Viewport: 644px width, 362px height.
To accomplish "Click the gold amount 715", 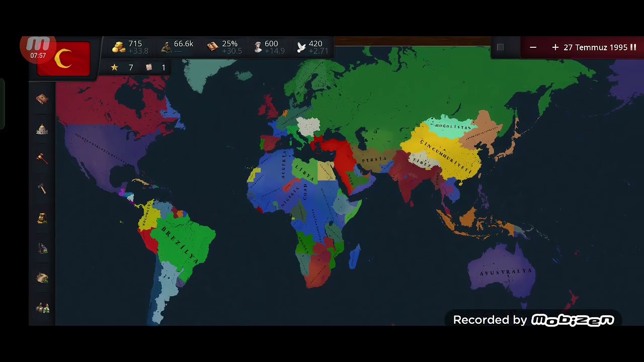I will 135,44.
